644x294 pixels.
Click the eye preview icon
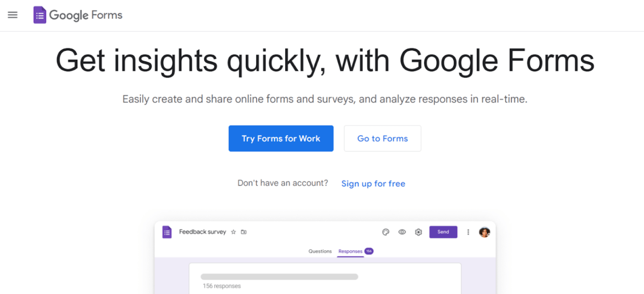pyautogui.click(x=402, y=232)
